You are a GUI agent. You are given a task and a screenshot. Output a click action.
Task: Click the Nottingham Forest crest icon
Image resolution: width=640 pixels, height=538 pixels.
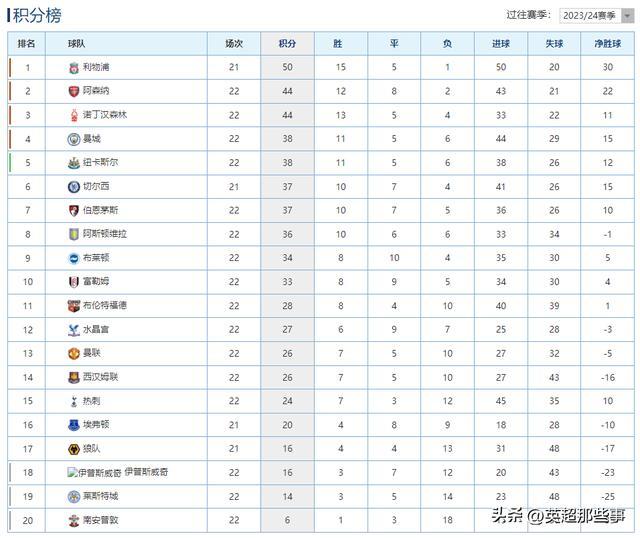point(74,116)
